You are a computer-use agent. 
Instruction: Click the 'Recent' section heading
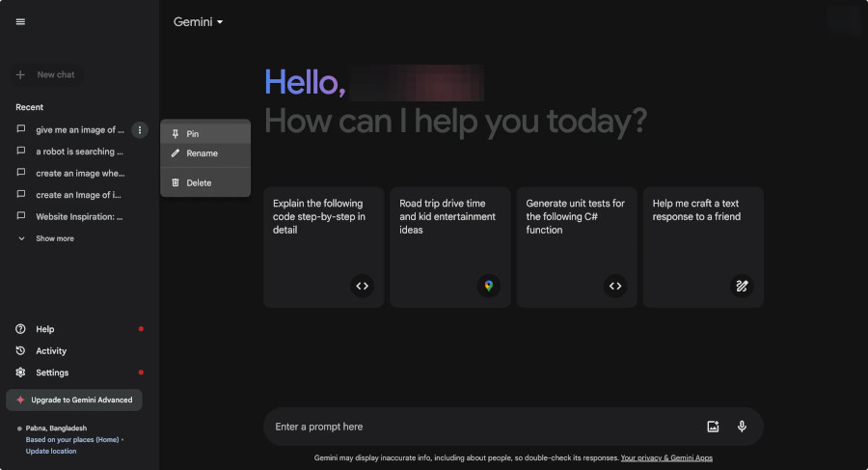(x=29, y=107)
